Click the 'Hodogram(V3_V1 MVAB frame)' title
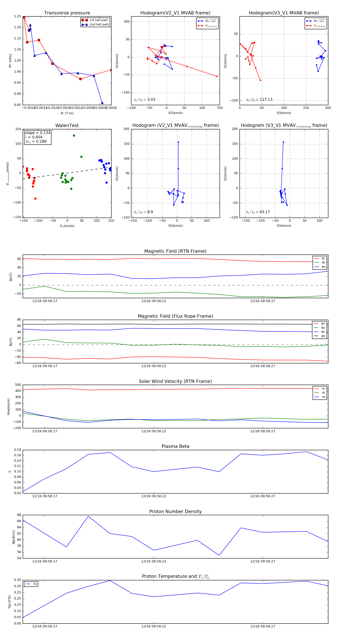Image resolution: width=351 pixels, height=644 pixels. (x=284, y=13)
